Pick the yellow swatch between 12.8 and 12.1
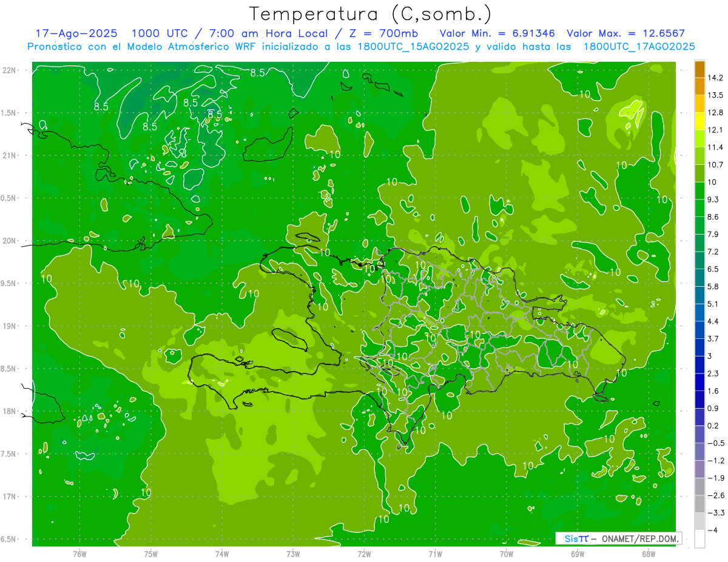Screen dimensions: 728x562 [699, 121]
